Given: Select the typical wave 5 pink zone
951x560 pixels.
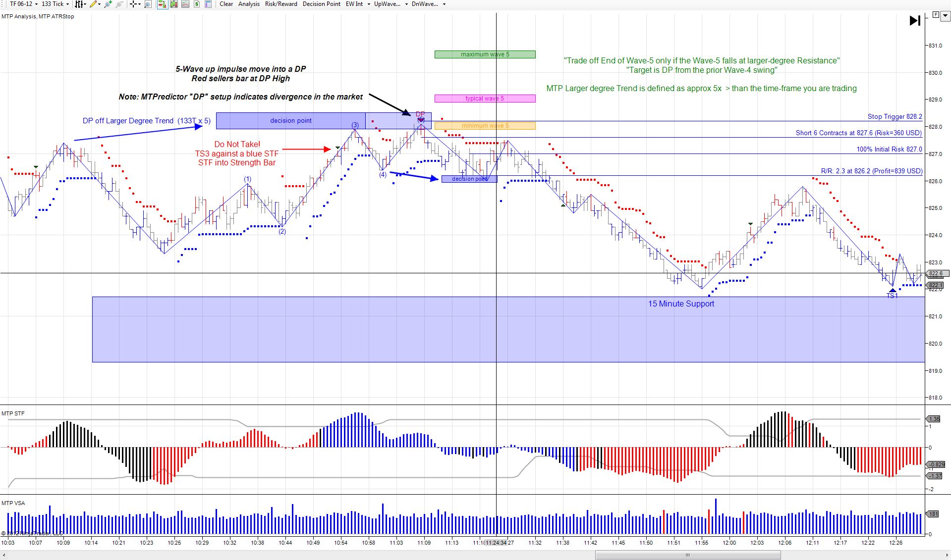Looking at the screenshot, I should pos(485,99).
